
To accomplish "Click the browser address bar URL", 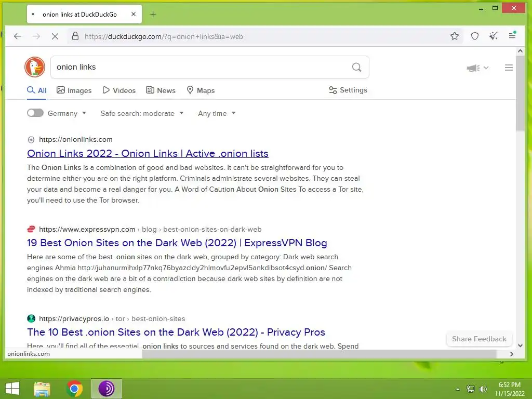I will click(x=164, y=36).
